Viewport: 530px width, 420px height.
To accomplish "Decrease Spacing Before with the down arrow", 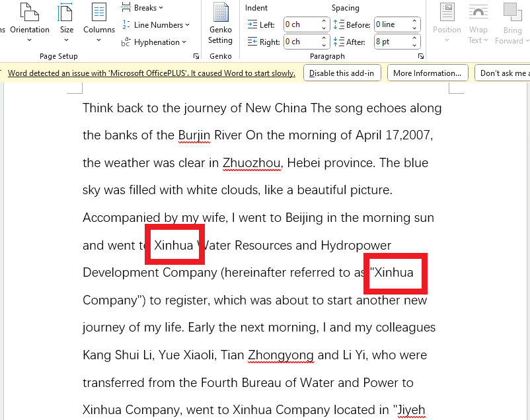I will [414, 28].
